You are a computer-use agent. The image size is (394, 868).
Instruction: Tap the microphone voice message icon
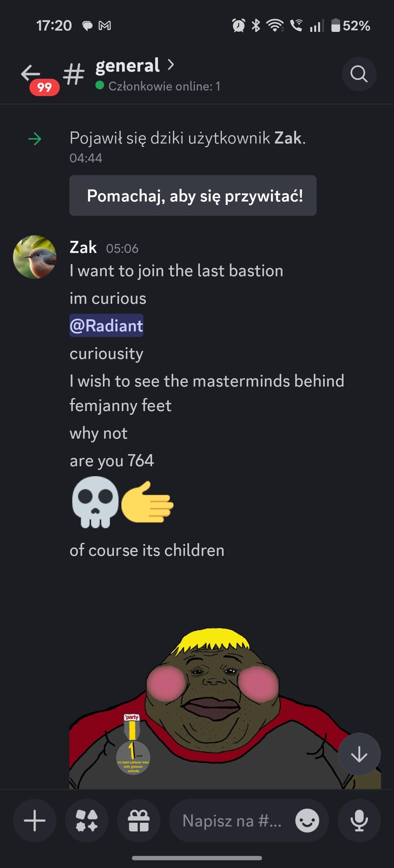pos(359,821)
